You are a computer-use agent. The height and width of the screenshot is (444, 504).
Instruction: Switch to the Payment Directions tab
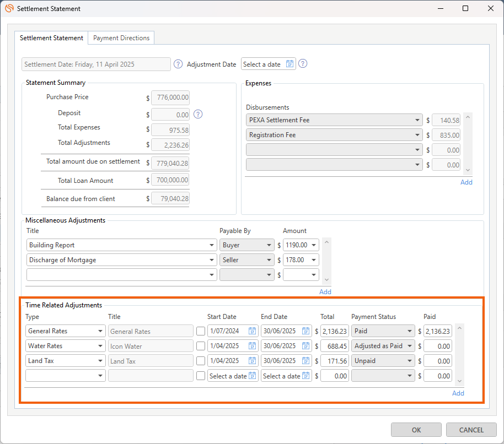pos(121,38)
